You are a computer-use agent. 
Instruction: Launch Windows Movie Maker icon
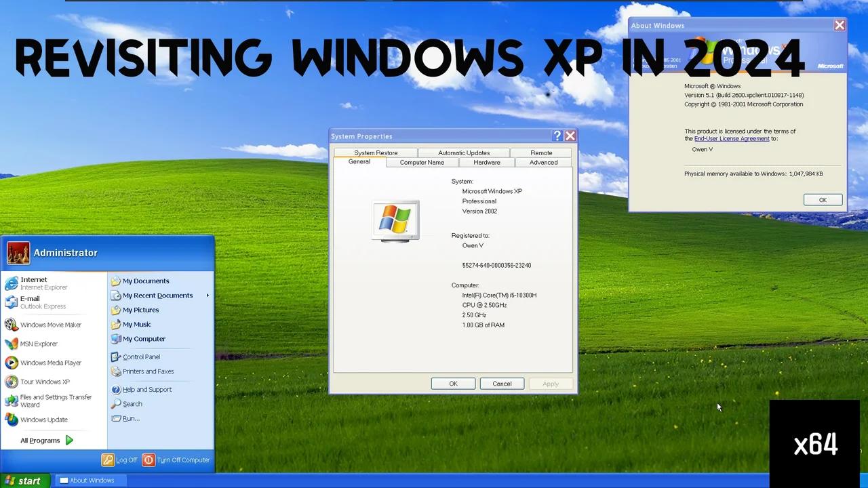[x=12, y=325]
